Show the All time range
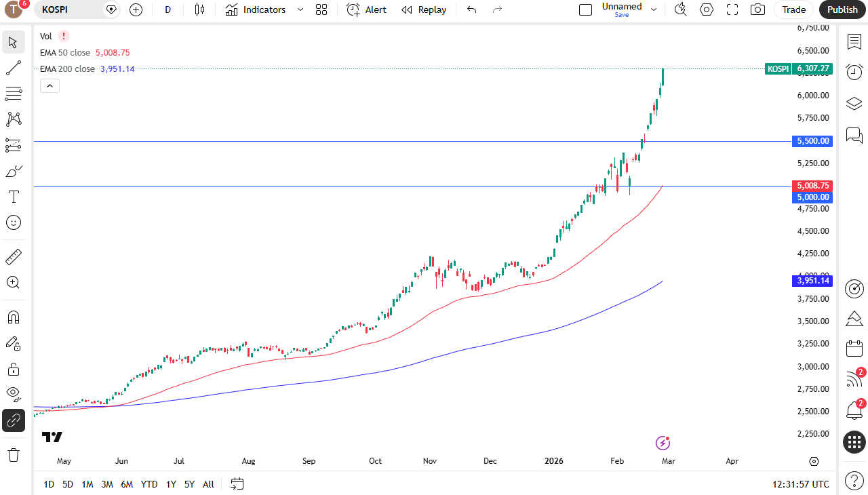Screen dimensions: 868x495 pyautogui.click(x=208, y=484)
